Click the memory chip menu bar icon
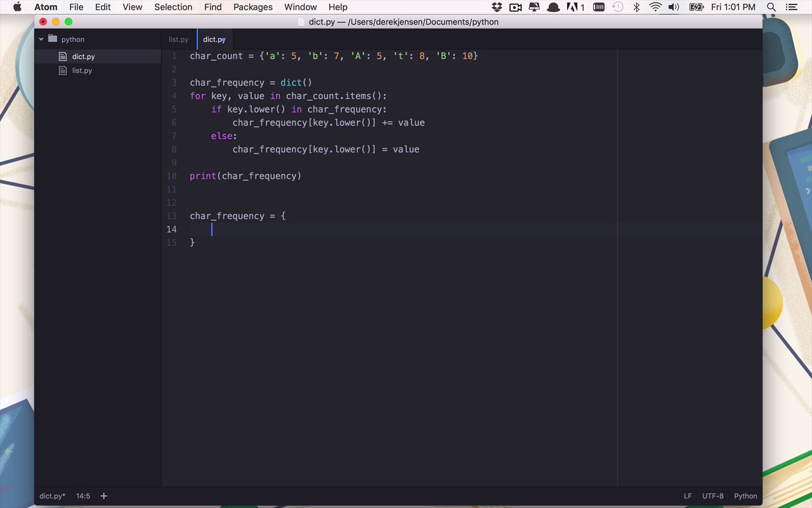812x508 pixels. click(x=598, y=7)
